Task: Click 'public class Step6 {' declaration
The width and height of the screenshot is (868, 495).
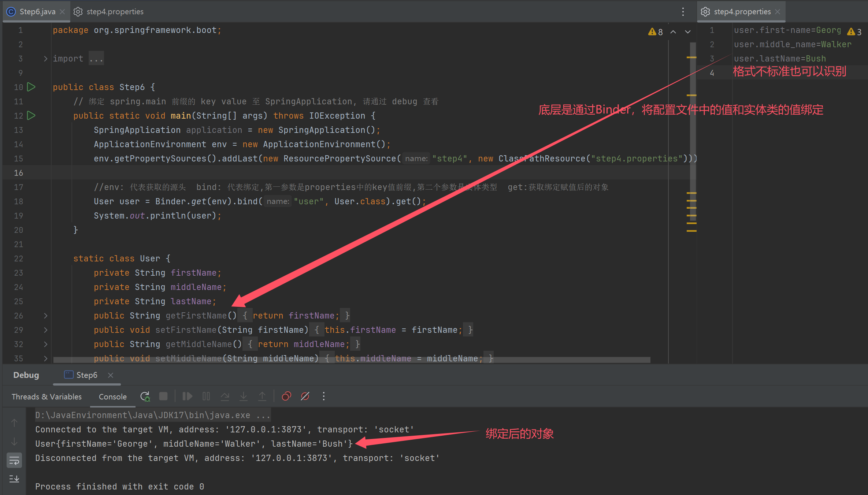Action: 104,87
